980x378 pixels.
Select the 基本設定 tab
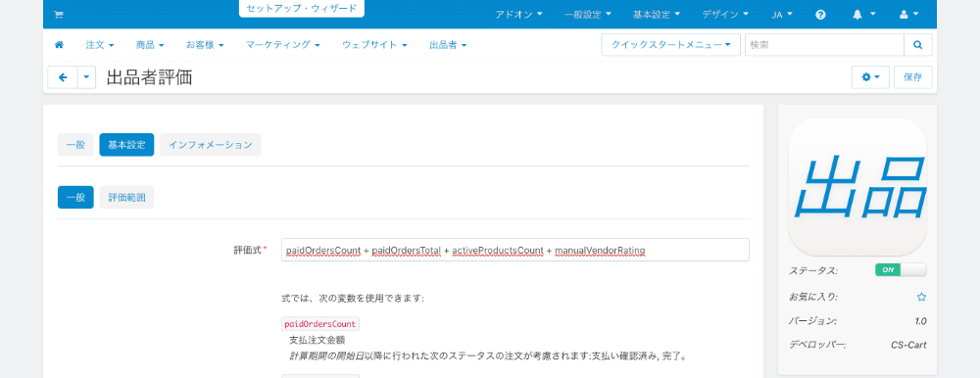[126, 145]
